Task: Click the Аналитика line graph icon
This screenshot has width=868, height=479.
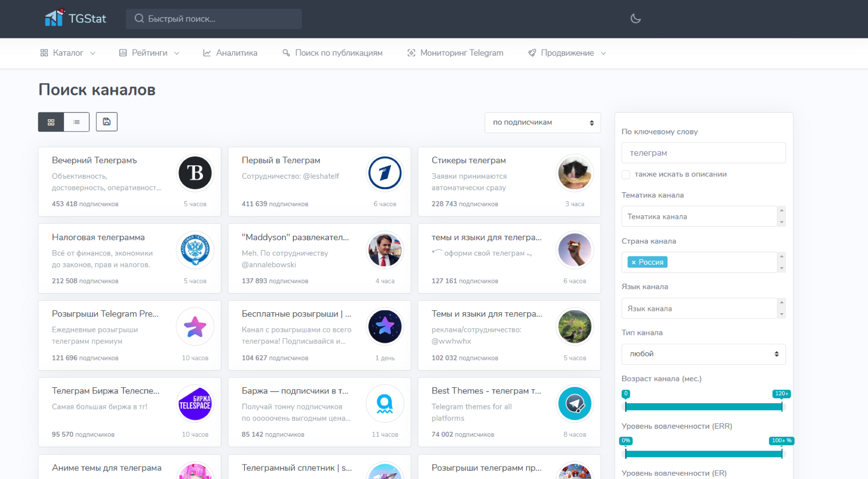Action: pos(207,53)
